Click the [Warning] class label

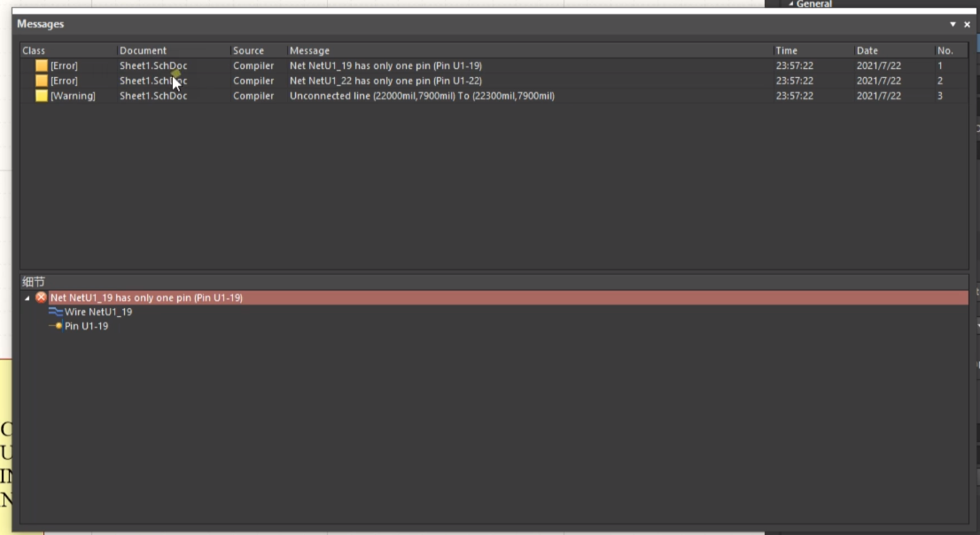pyautogui.click(x=74, y=96)
